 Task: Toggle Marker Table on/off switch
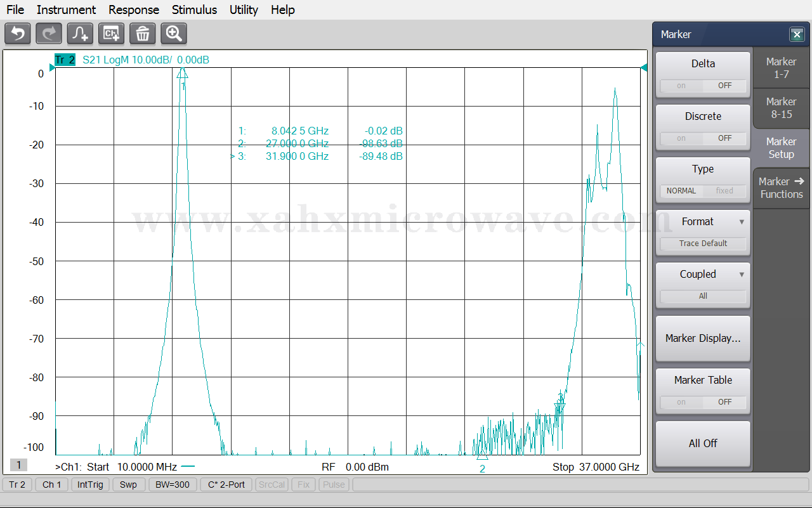pos(703,402)
